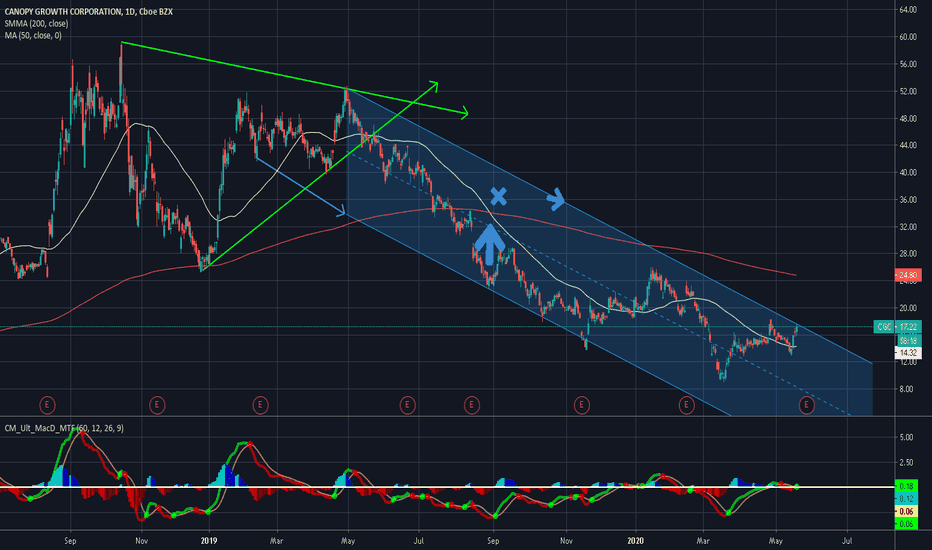Click the CGC 17.22 last price label
This screenshot has width=932, height=550.
pyautogui.click(x=898, y=326)
